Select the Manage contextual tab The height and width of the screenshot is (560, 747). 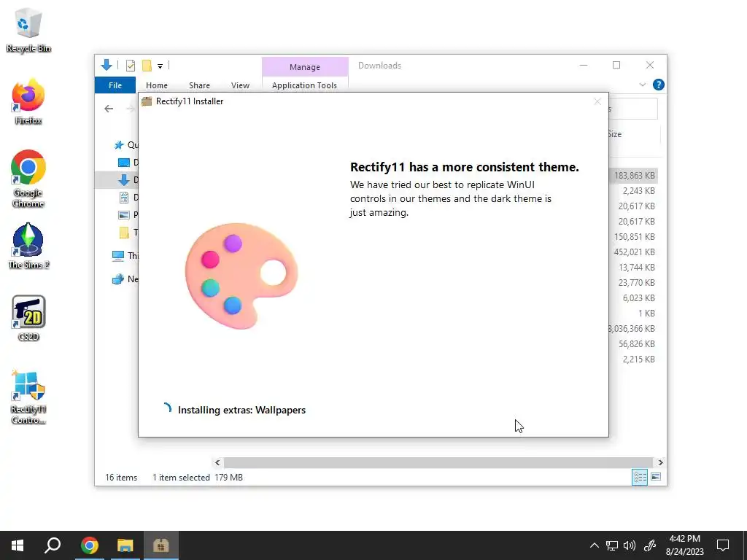point(305,67)
